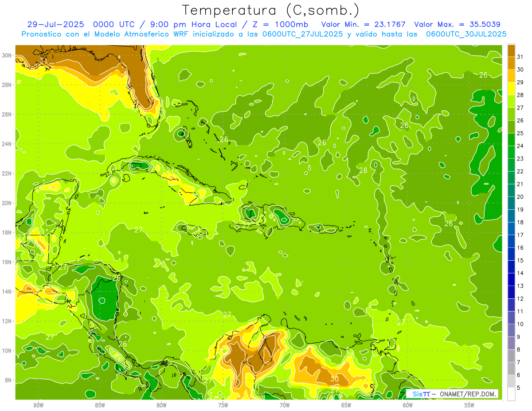Click the 24N latitude axis label
This screenshot has height=411, width=532.
[x=7, y=144]
